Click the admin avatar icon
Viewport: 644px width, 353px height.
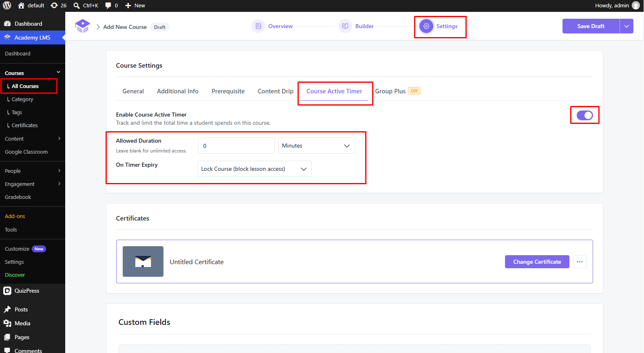[636, 5]
